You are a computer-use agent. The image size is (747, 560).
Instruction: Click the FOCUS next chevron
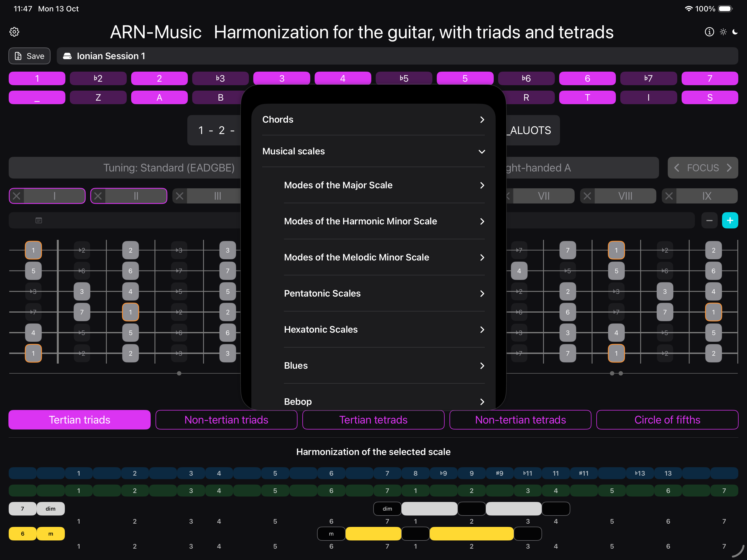pyautogui.click(x=729, y=168)
